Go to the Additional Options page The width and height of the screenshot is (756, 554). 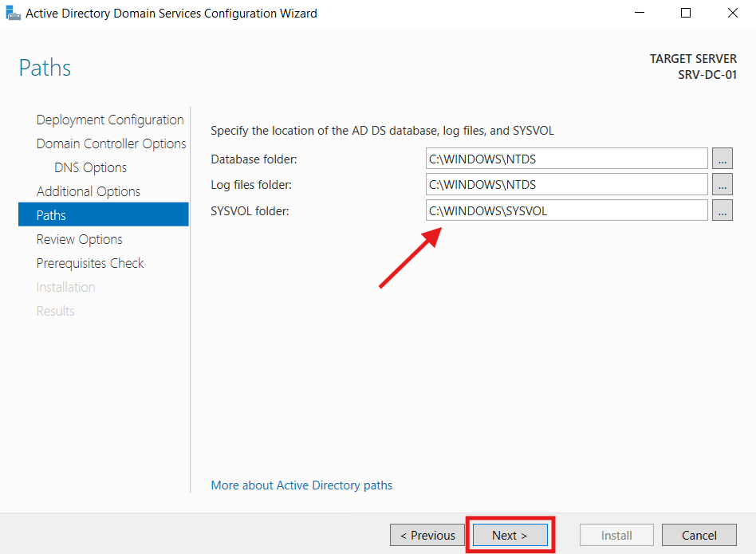[x=88, y=191]
